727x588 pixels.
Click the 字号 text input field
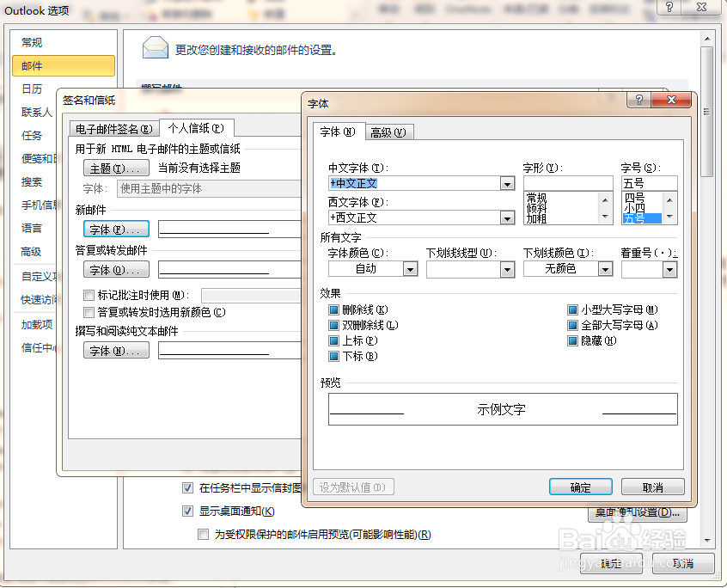click(x=649, y=183)
